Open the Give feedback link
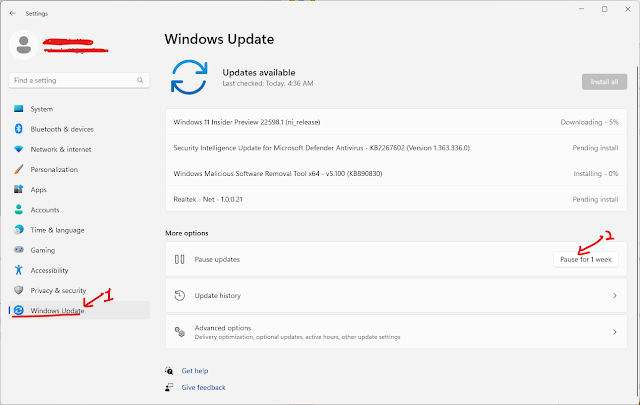 click(x=203, y=387)
